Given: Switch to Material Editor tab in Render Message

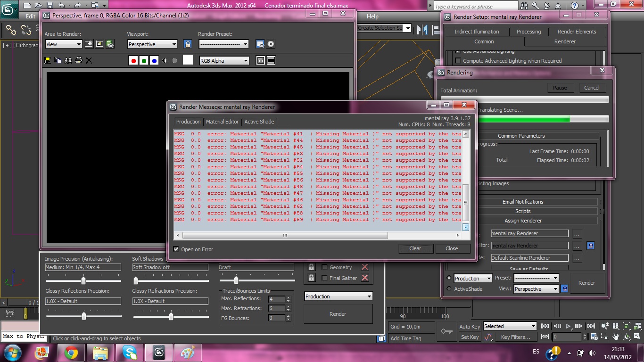Looking at the screenshot, I should 222,122.
